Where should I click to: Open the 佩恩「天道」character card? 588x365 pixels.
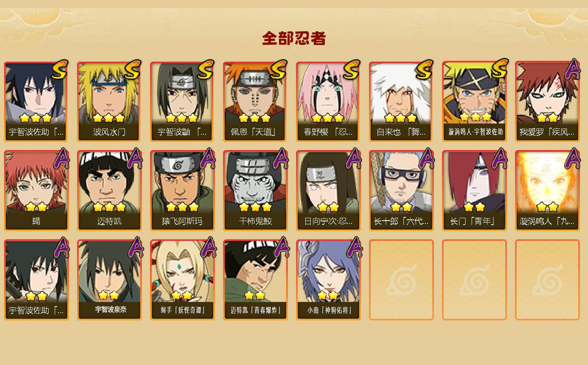point(255,101)
